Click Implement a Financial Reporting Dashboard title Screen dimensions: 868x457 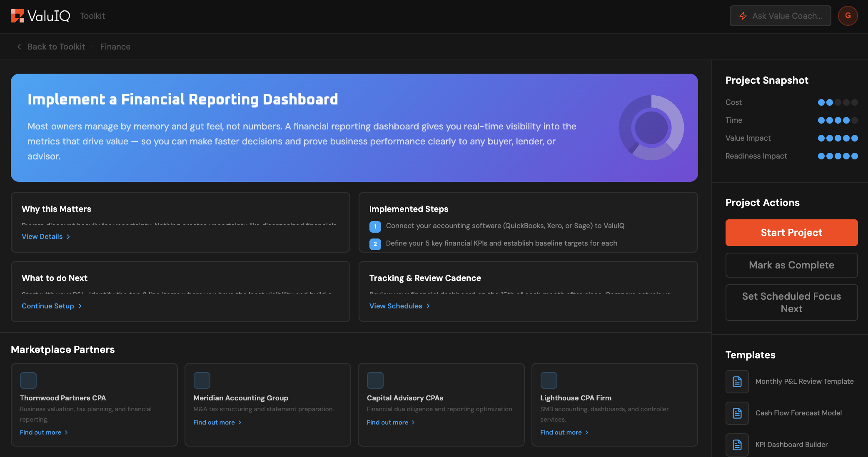coord(182,99)
